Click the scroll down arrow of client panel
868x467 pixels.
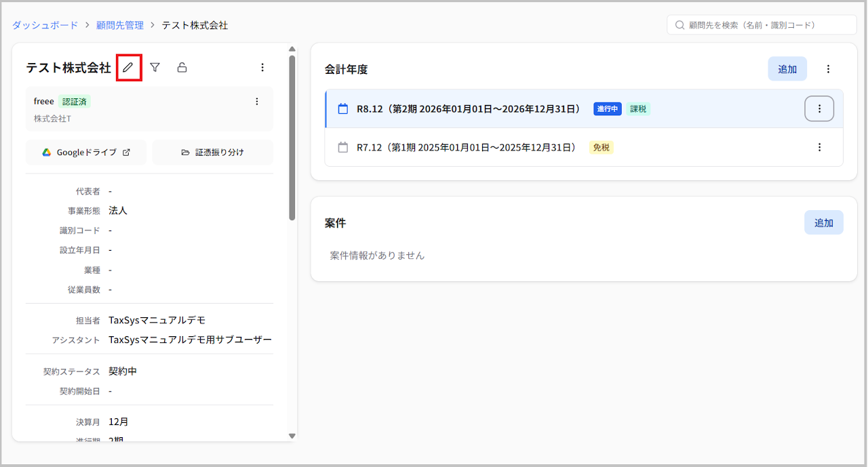pyautogui.click(x=292, y=436)
